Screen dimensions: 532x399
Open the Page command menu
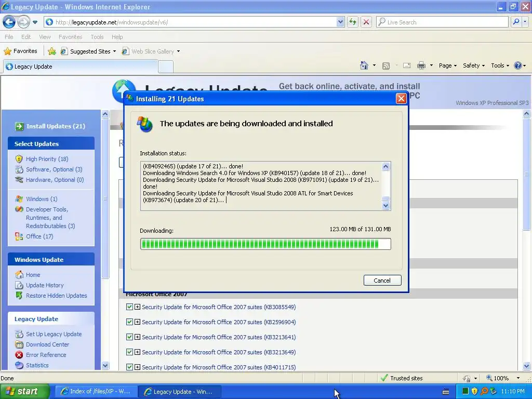click(447, 65)
